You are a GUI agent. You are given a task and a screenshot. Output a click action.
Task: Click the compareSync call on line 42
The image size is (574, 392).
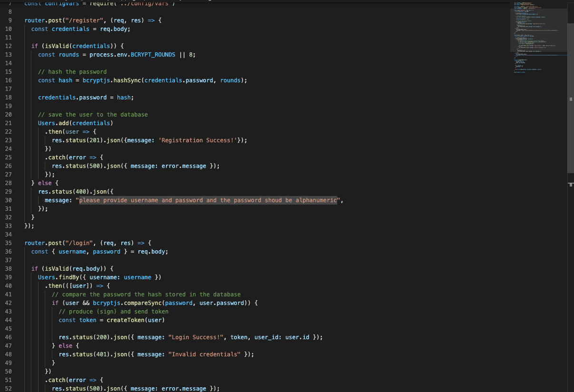coord(143,303)
